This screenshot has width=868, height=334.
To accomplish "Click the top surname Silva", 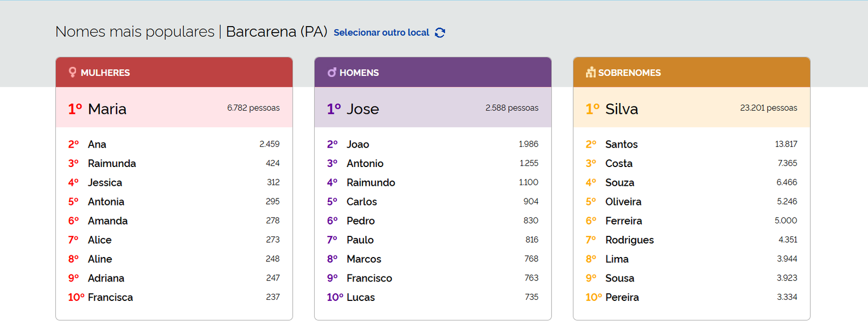I will (621, 109).
